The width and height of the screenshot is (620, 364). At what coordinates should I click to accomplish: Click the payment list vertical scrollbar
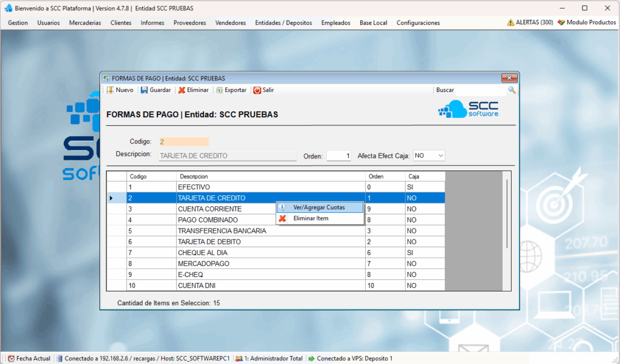[507, 212]
